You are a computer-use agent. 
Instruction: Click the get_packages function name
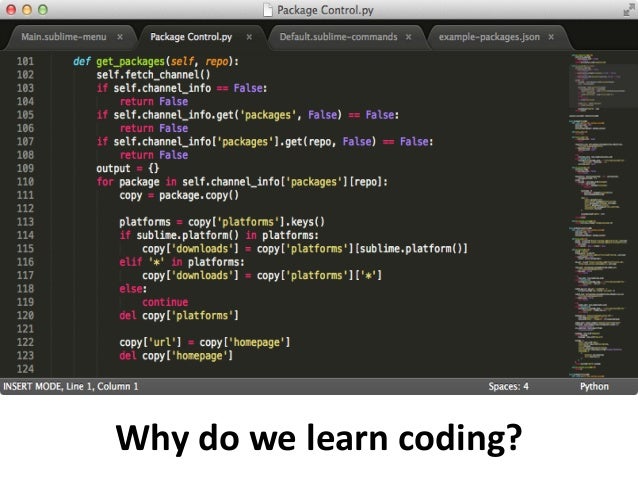[130, 61]
